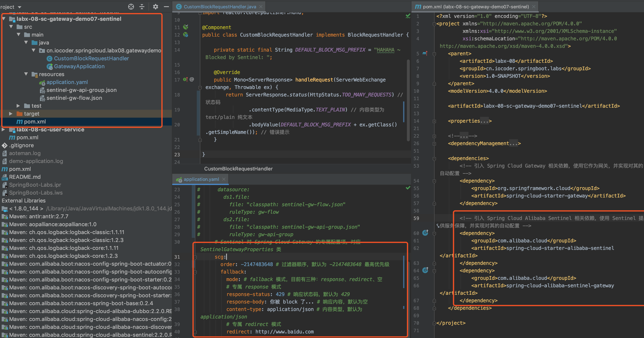Unfold the collapsed properties block in pom.xml

pos(434,121)
